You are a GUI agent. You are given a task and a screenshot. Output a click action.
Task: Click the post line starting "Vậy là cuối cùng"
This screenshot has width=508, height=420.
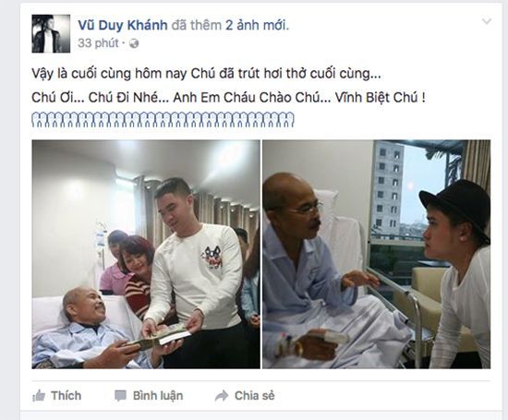coord(206,74)
